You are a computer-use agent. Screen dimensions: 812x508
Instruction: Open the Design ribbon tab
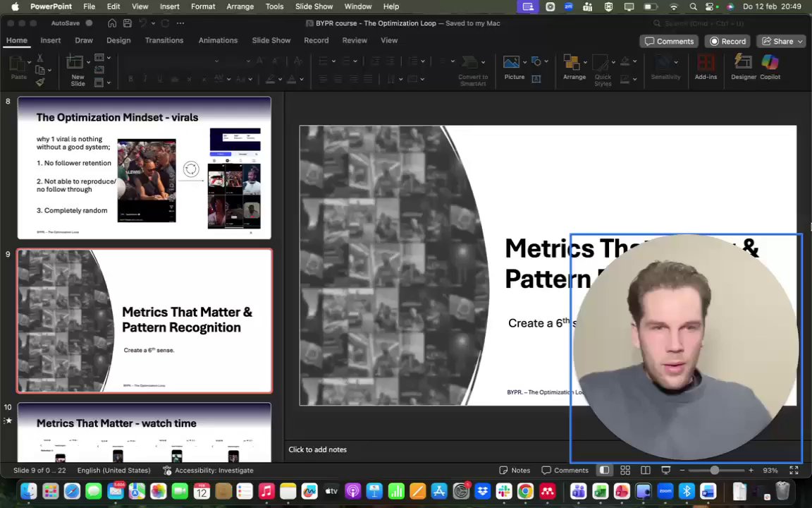(x=118, y=40)
